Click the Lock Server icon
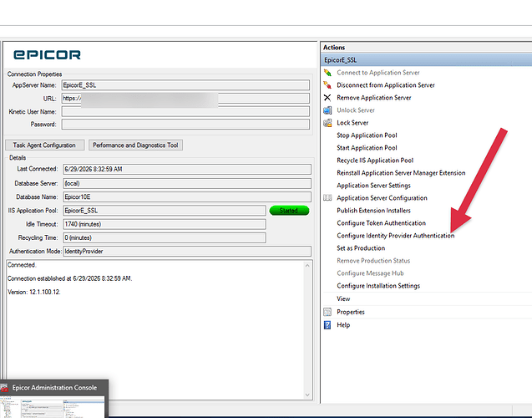Image resolution: width=532 pixels, height=418 pixels. point(327,123)
